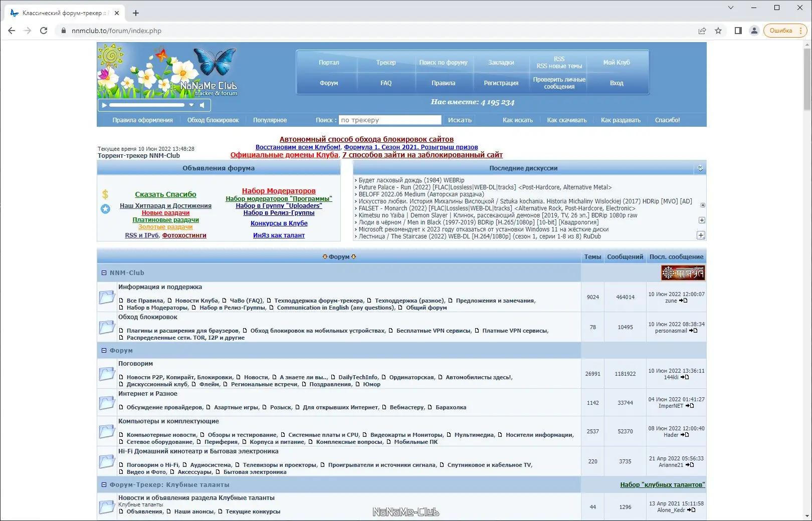This screenshot has height=521, width=812.
Task: Click the largest plus button beside discussions
Action: 701,235
